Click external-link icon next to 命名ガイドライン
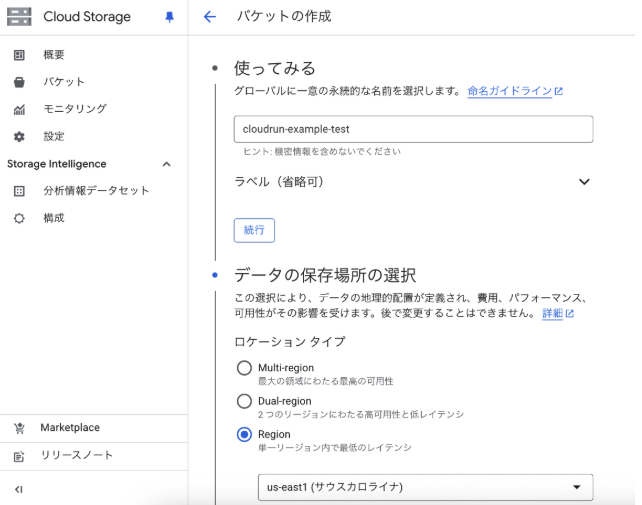This screenshot has height=505, width=642. (558, 91)
